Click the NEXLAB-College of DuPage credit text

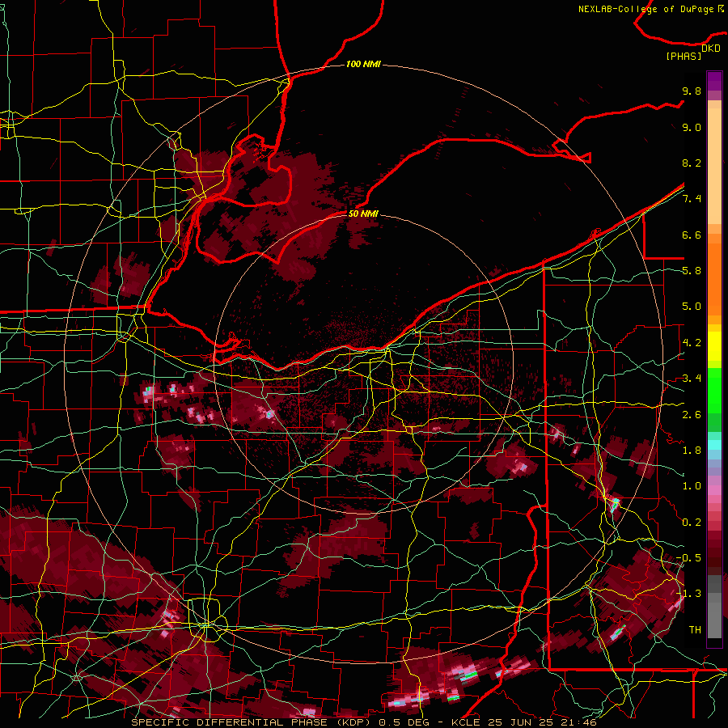pos(645,9)
